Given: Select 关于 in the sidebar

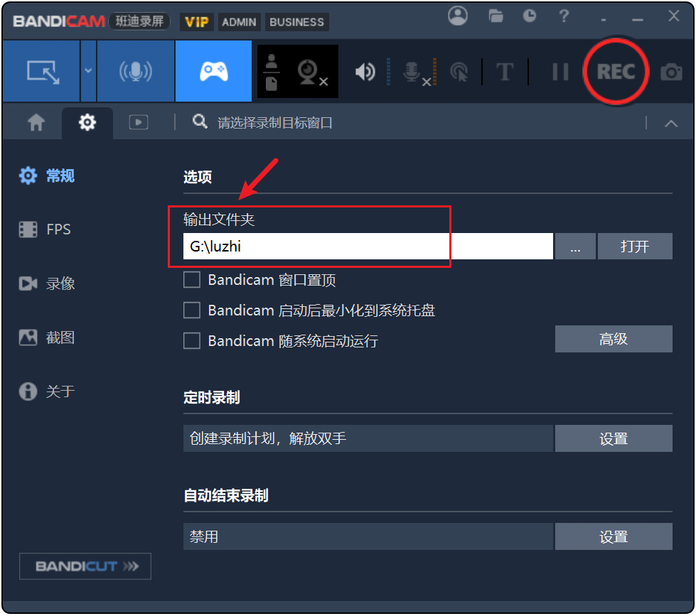Looking at the screenshot, I should click(x=47, y=391).
